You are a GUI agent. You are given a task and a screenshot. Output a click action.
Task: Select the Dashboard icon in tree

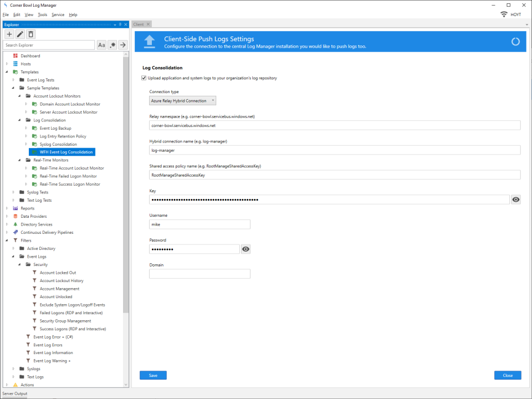16,55
